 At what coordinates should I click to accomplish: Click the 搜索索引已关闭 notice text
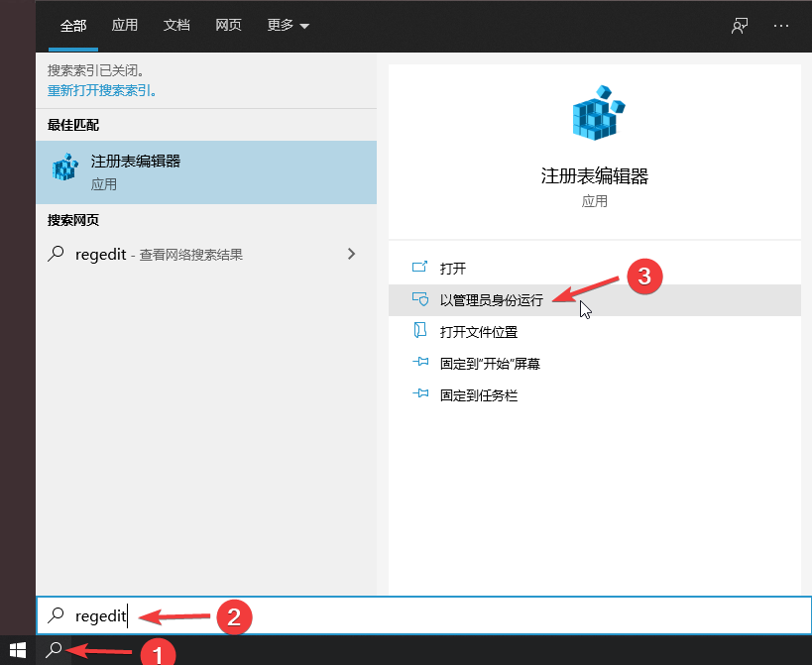[x=96, y=70]
